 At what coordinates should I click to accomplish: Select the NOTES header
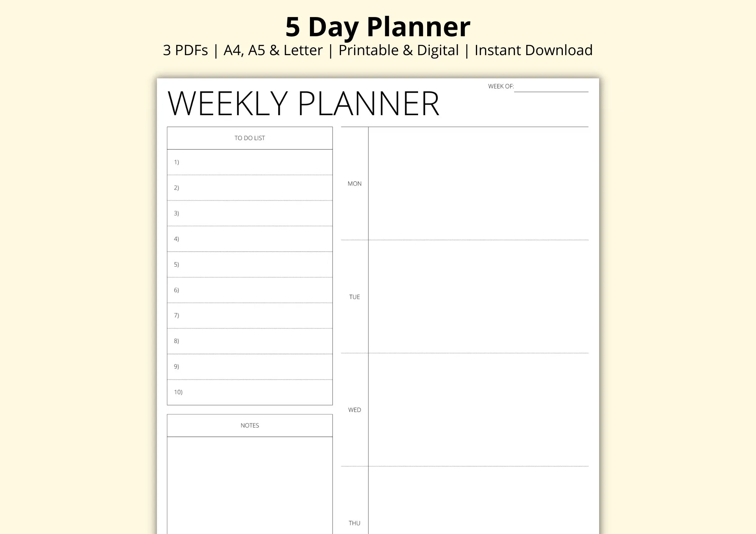click(249, 426)
